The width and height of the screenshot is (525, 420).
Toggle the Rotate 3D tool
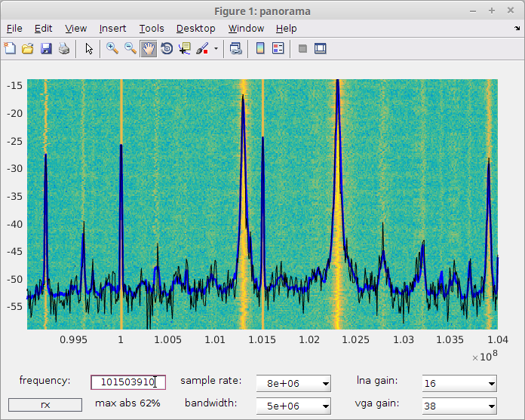click(x=167, y=48)
